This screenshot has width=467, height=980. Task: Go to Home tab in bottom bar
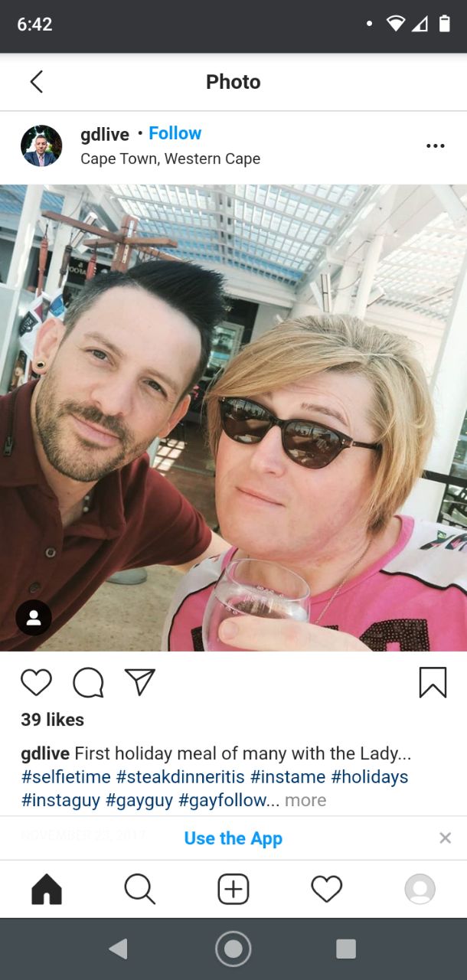[x=47, y=889]
